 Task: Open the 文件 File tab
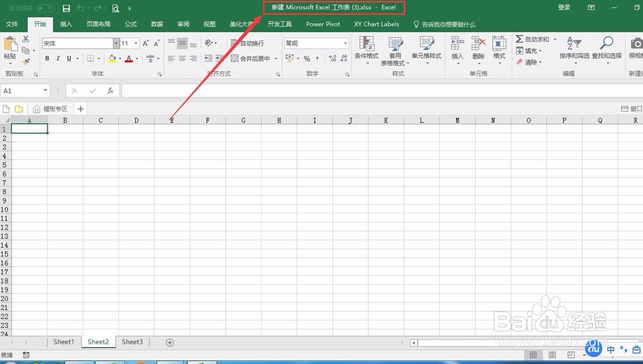12,24
